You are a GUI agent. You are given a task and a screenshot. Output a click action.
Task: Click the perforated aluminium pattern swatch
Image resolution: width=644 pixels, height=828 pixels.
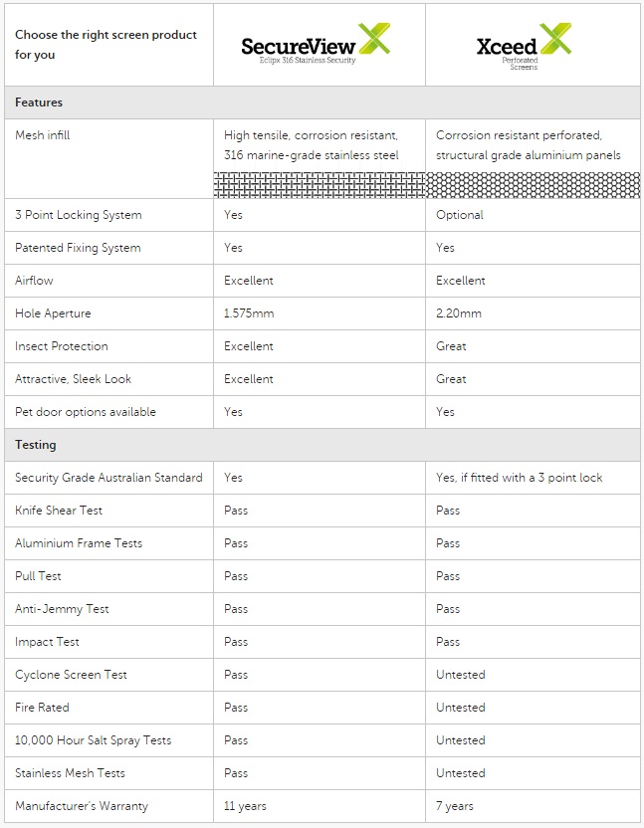[533, 184]
